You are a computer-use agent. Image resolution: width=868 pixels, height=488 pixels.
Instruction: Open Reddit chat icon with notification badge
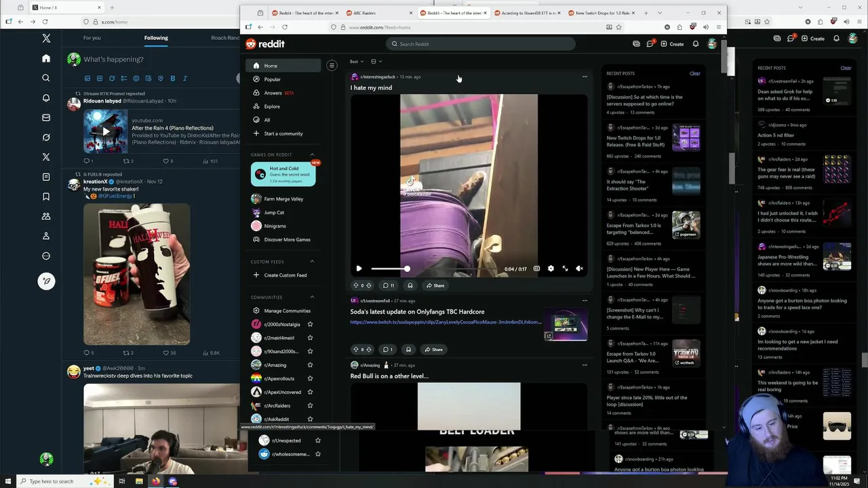tap(650, 44)
